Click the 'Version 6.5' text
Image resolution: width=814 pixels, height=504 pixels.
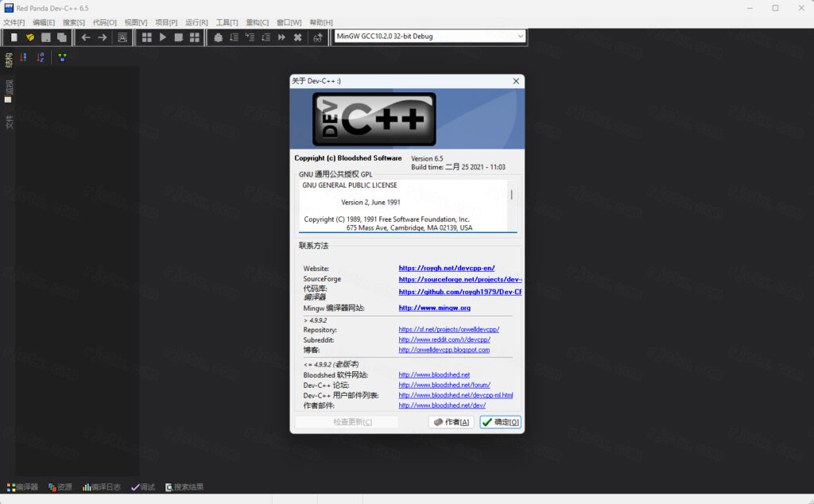coord(427,158)
